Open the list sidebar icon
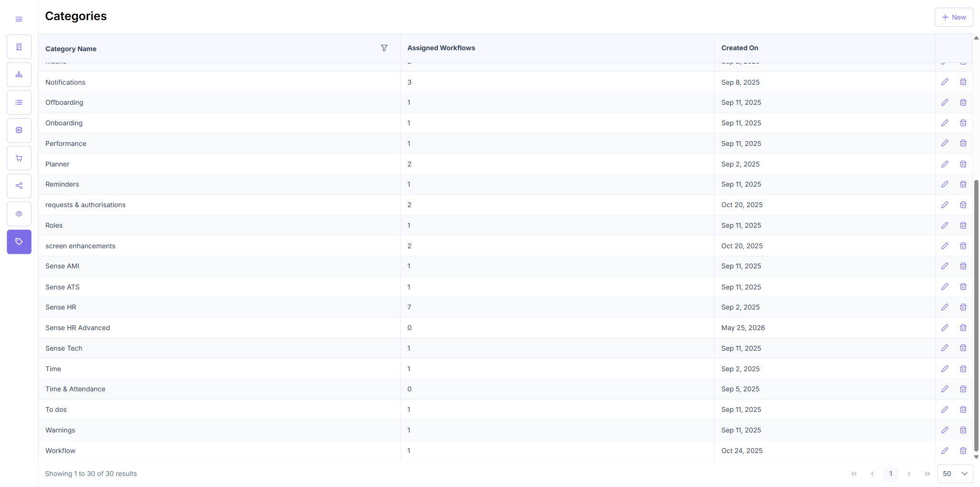This screenshot has height=487, width=980. pos(19,102)
